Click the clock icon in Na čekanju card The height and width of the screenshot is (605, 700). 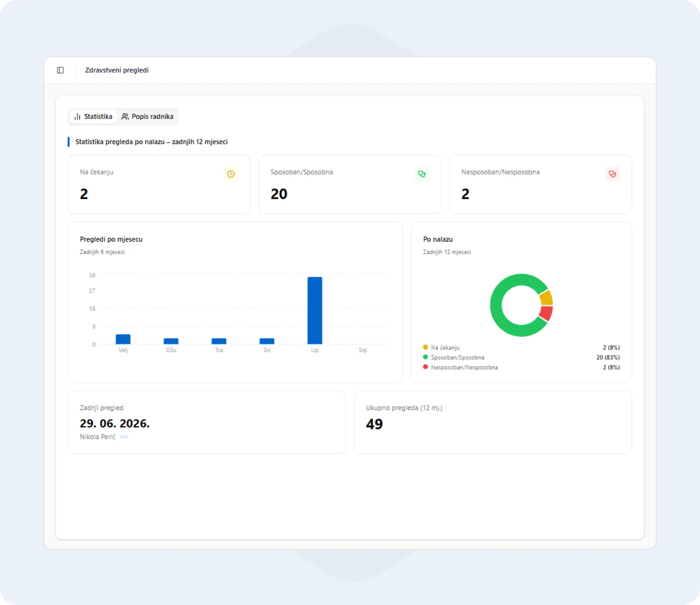[231, 174]
